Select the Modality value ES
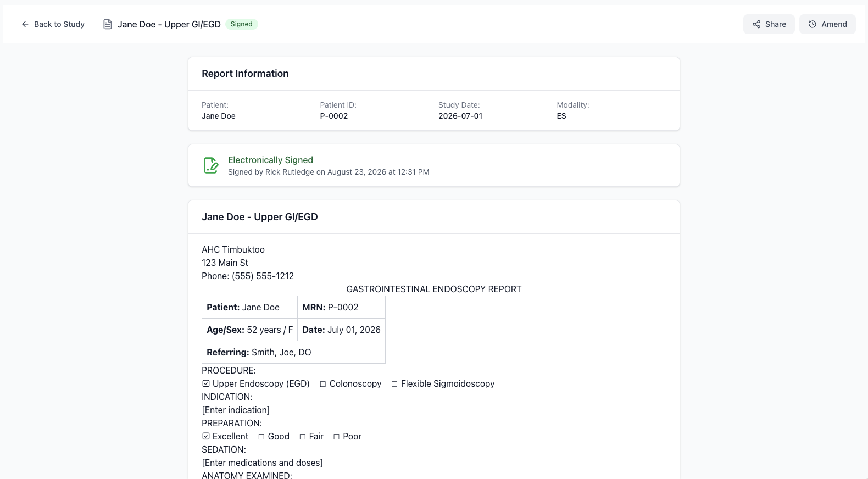The height and width of the screenshot is (479, 868). [x=561, y=116]
